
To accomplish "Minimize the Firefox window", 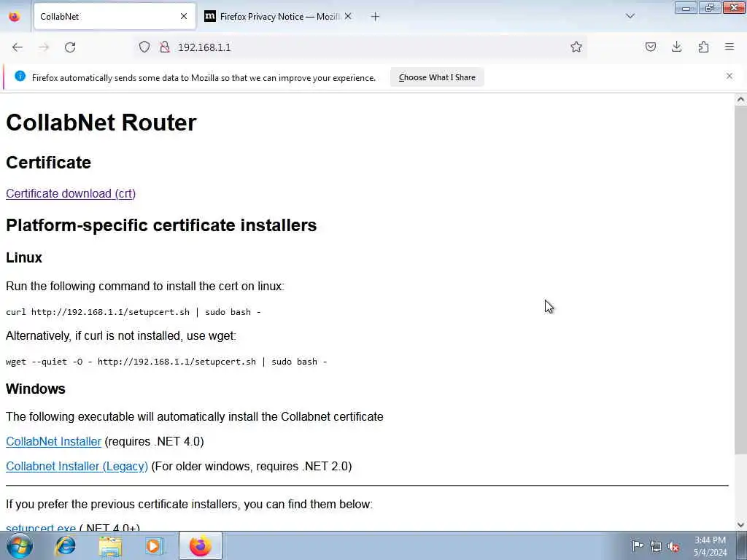I will point(686,7).
